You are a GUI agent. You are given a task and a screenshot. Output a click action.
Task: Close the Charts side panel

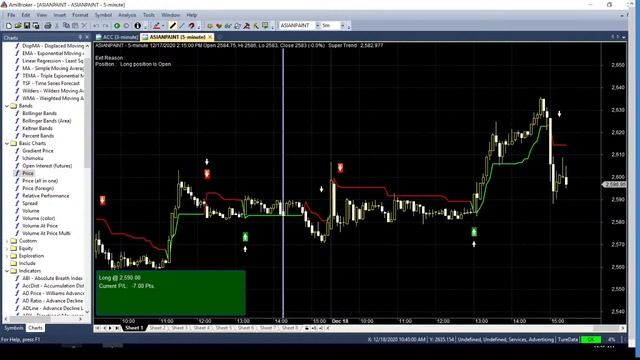click(87, 37)
